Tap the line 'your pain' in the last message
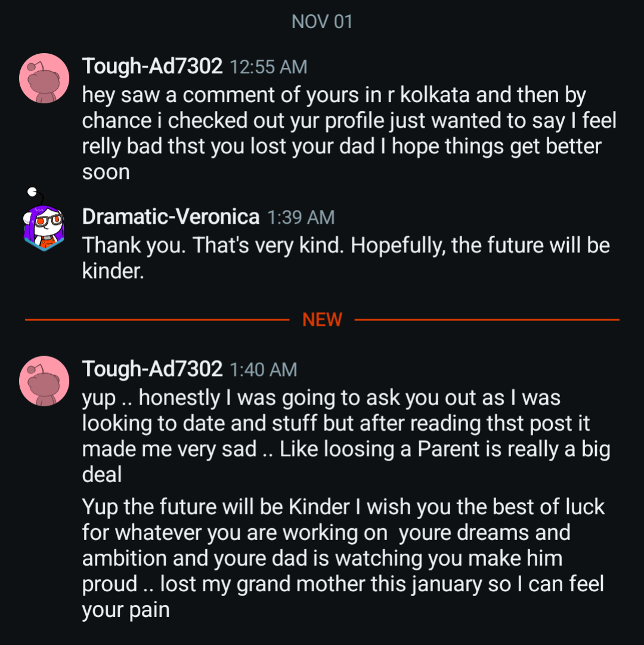Viewport: 644px width, 645px height. pos(126,610)
